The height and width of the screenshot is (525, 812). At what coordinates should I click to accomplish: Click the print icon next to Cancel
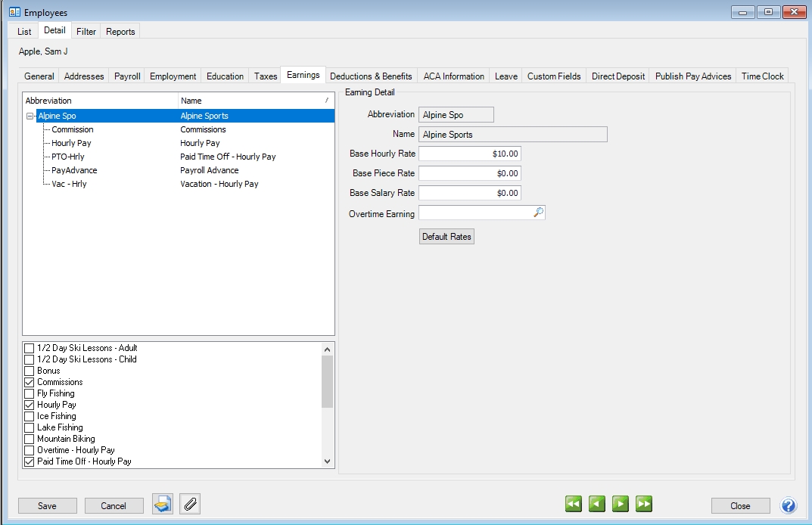pyautogui.click(x=163, y=505)
